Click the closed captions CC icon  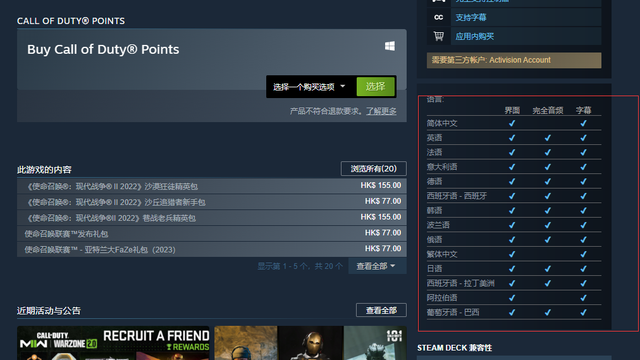[438, 17]
